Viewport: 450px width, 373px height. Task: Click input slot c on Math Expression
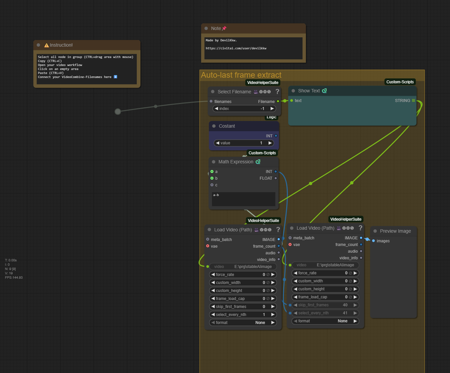tap(212, 185)
